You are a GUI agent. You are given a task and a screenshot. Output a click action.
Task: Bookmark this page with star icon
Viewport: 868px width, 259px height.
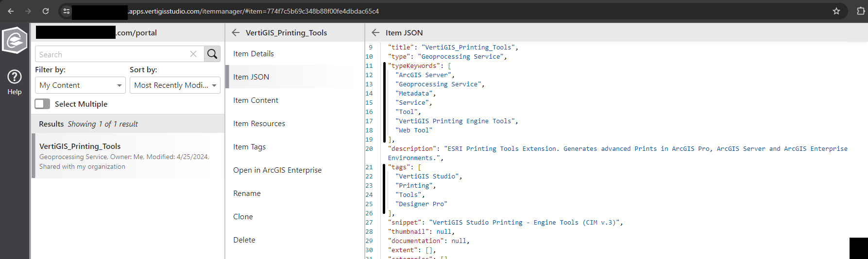coord(836,11)
